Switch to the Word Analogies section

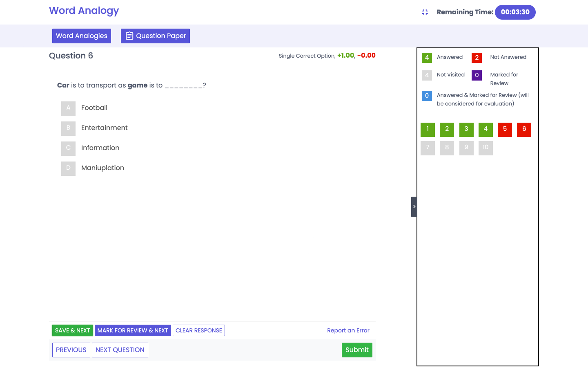tap(82, 36)
